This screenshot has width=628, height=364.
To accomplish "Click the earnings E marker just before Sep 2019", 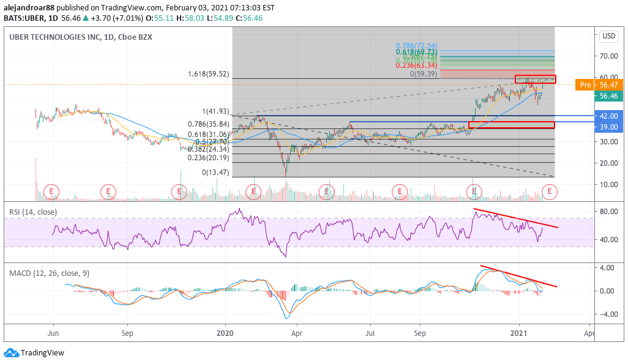I will point(108,192).
